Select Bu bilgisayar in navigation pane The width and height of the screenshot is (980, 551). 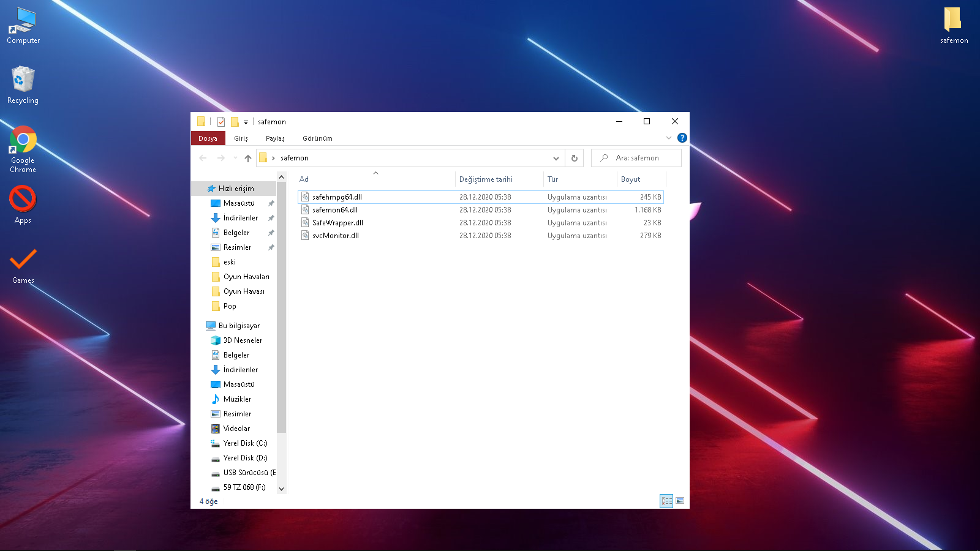(x=239, y=326)
